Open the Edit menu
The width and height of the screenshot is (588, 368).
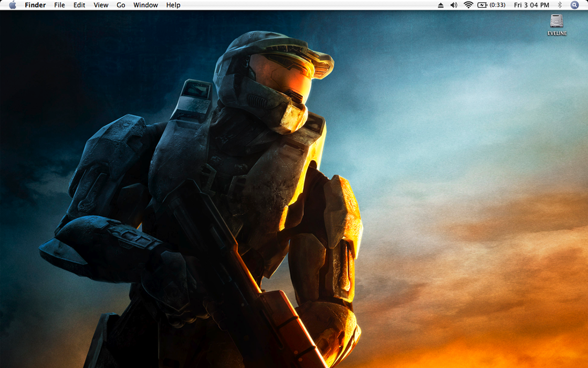[79, 5]
